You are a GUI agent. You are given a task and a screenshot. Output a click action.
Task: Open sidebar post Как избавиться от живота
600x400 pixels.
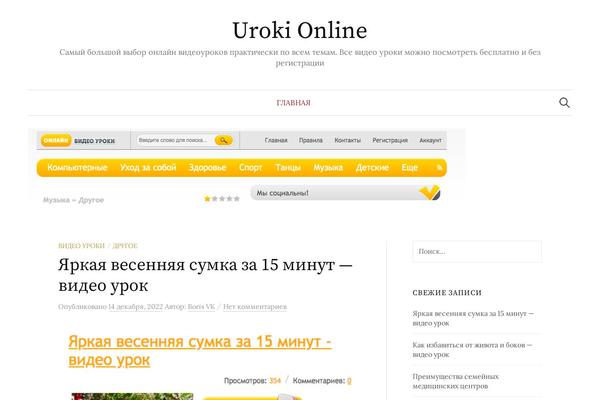tap(472, 349)
